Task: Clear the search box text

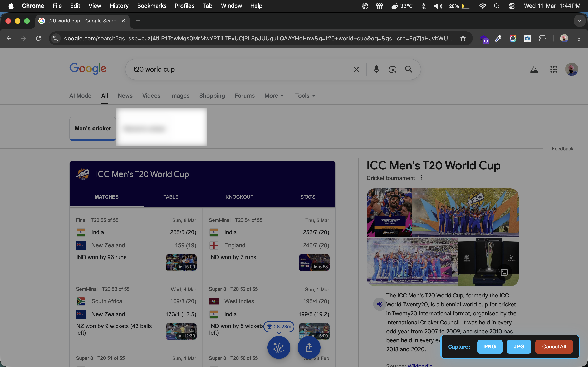Action: tap(356, 69)
